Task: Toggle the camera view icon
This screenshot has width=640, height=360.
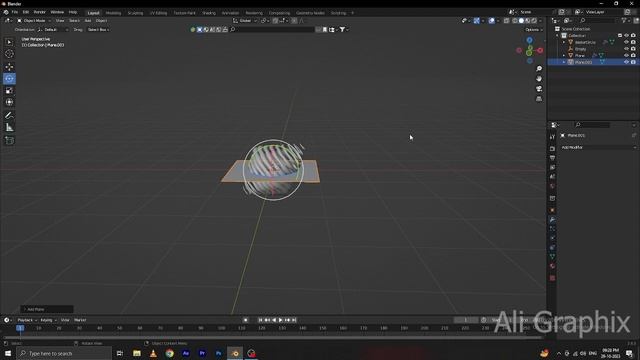Action: pos(539,89)
